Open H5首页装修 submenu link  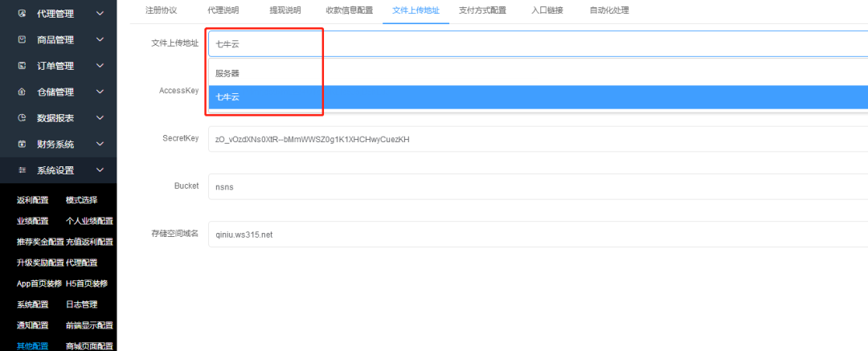click(87, 284)
